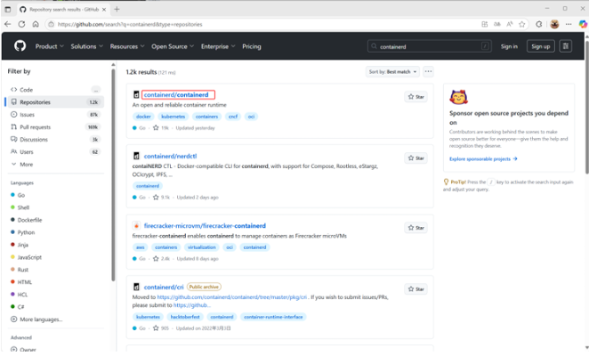Screen dimensions: 589x364
Task: Star the containerd/containerd repository
Action: [416, 97]
